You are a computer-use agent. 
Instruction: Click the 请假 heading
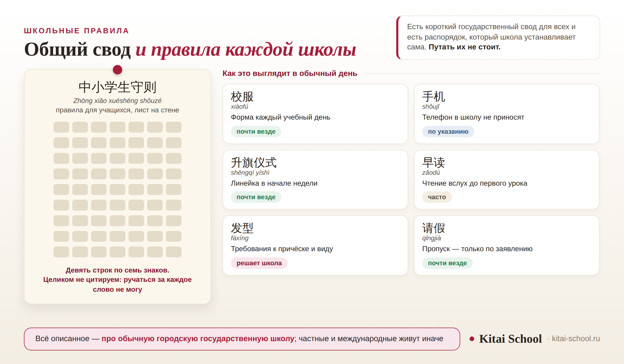pos(434,228)
